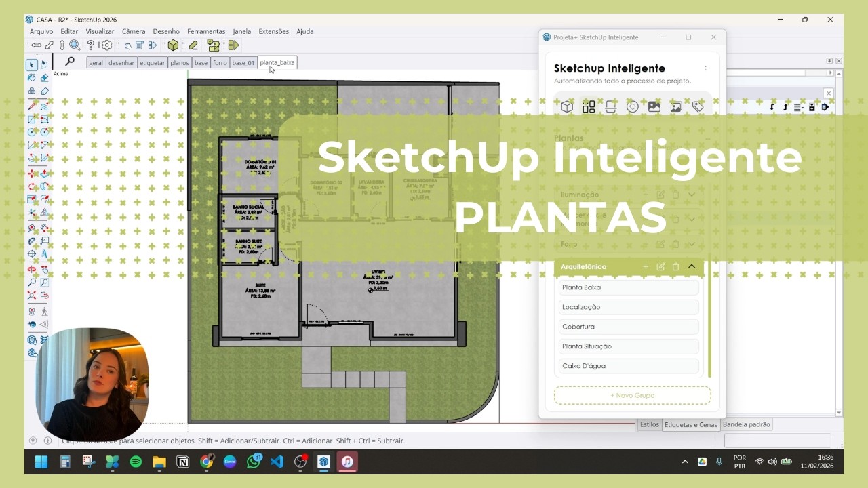Open the Extensões menu

tap(274, 31)
